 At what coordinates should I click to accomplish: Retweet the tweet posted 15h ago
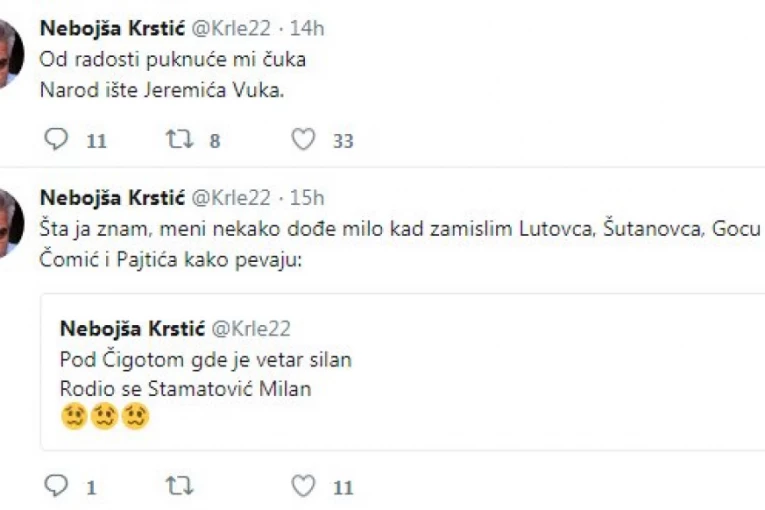pyautogui.click(x=177, y=487)
